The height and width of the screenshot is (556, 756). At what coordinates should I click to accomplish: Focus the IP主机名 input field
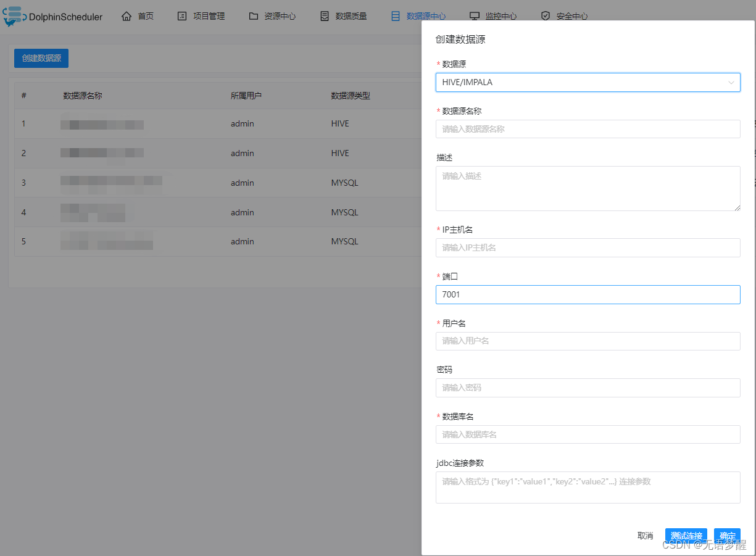(588, 247)
